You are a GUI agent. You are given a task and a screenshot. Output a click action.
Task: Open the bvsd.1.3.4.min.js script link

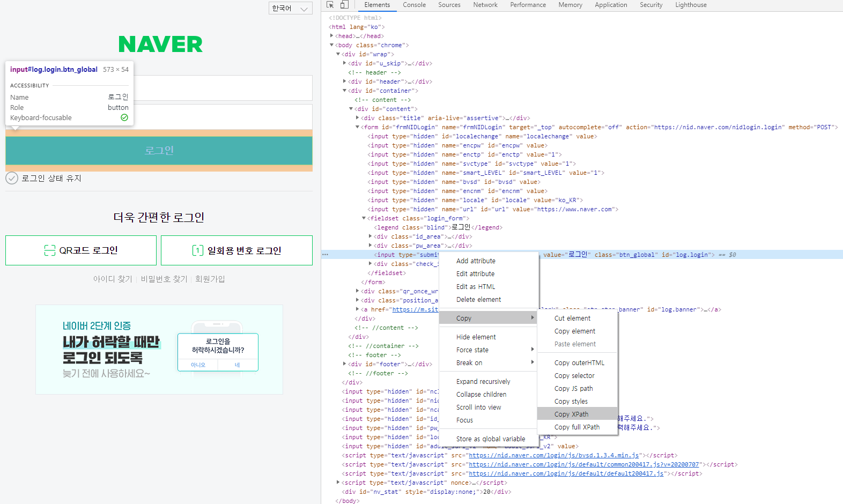[554, 456]
